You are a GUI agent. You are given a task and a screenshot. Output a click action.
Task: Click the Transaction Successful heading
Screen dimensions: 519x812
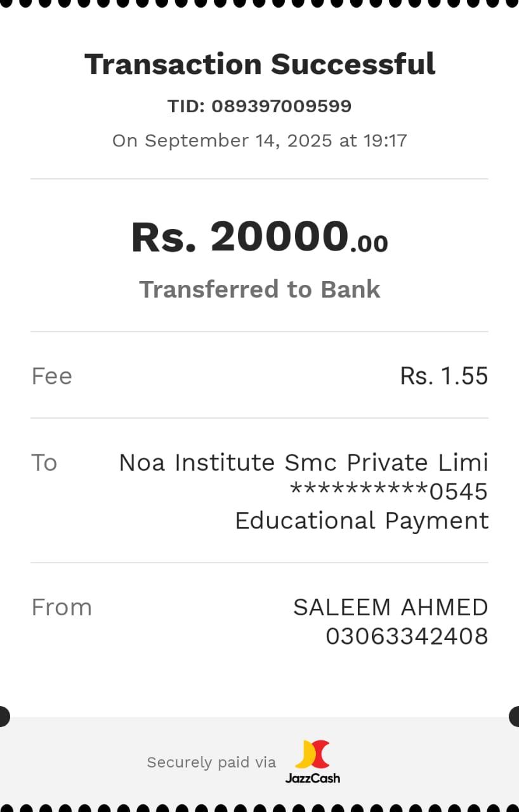(259, 64)
